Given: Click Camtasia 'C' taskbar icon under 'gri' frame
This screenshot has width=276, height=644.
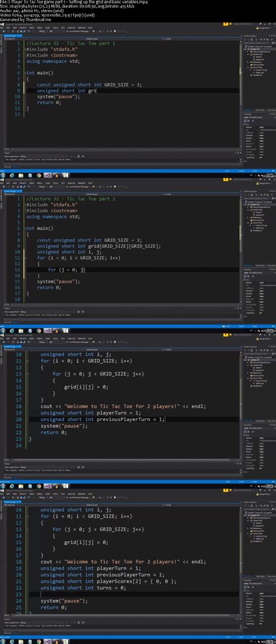Looking at the screenshot, I should pos(66,175).
